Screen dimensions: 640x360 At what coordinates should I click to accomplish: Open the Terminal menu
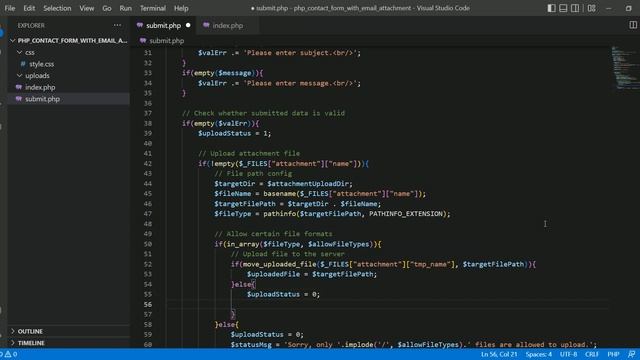click(153, 8)
